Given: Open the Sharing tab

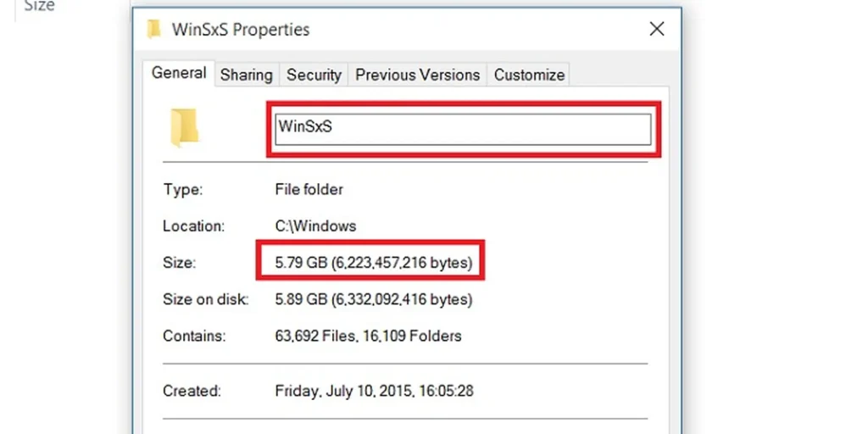Looking at the screenshot, I should tap(247, 75).
